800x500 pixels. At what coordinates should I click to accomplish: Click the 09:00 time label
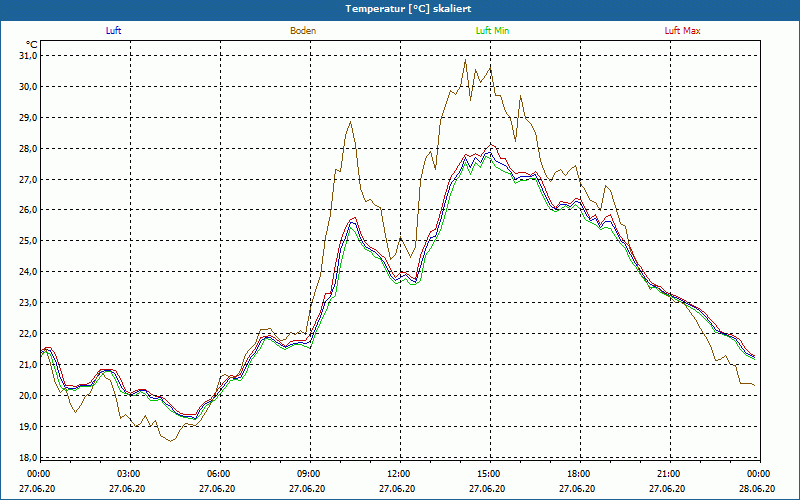(310, 474)
